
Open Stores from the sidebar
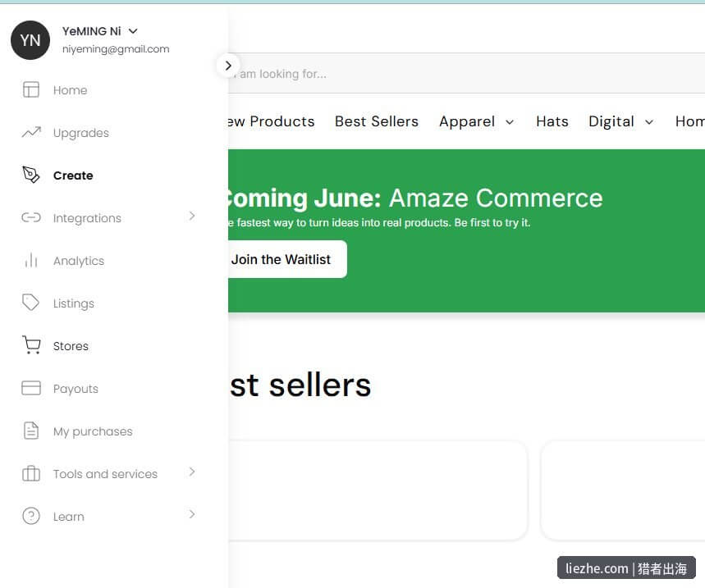click(x=71, y=346)
